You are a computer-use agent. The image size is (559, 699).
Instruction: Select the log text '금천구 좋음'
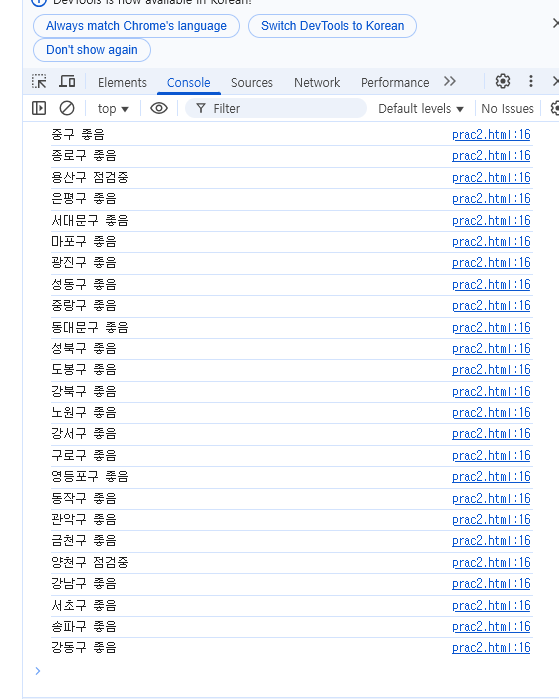coord(84,540)
